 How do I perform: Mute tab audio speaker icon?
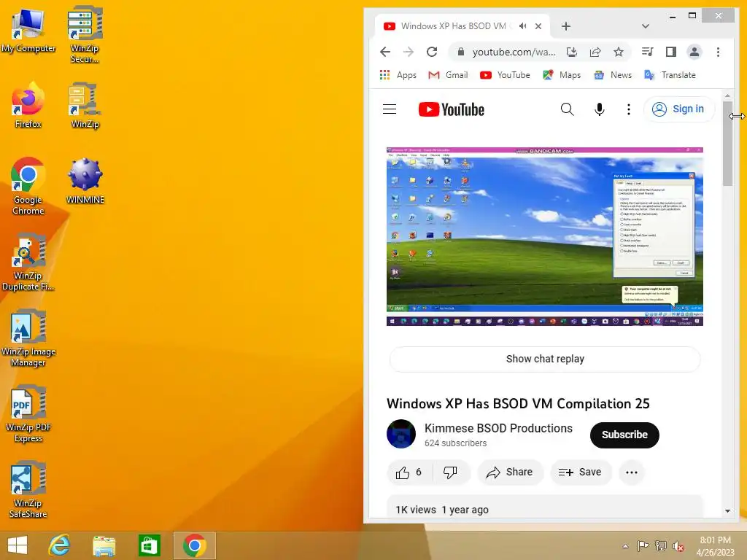[523, 26]
